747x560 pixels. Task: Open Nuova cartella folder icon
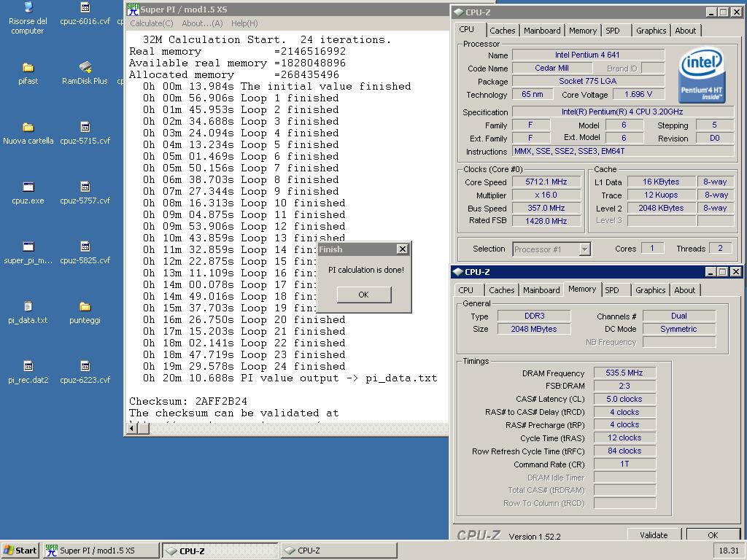pyautogui.click(x=28, y=133)
